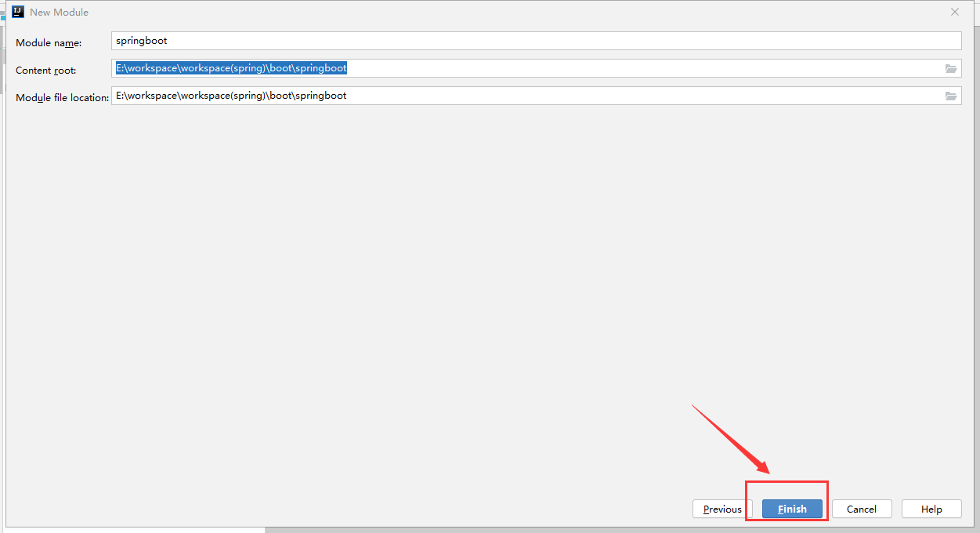Click the Finish button
The height and width of the screenshot is (533, 980).
coord(792,509)
